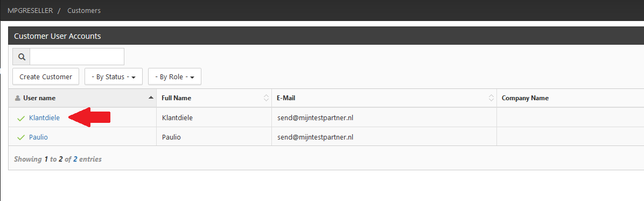Focus the customer search input field
The image size is (644, 201).
(x=77, y=57)
